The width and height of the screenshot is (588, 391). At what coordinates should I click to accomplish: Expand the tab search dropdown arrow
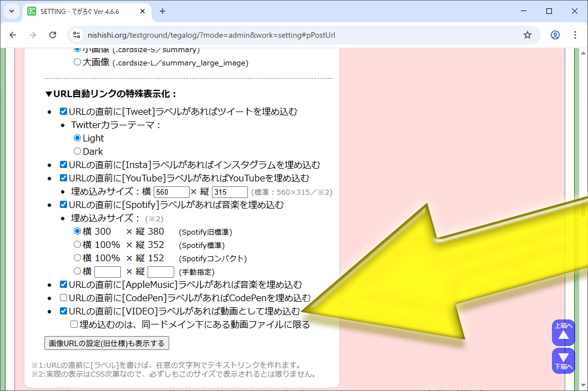[x=12, y=11]
